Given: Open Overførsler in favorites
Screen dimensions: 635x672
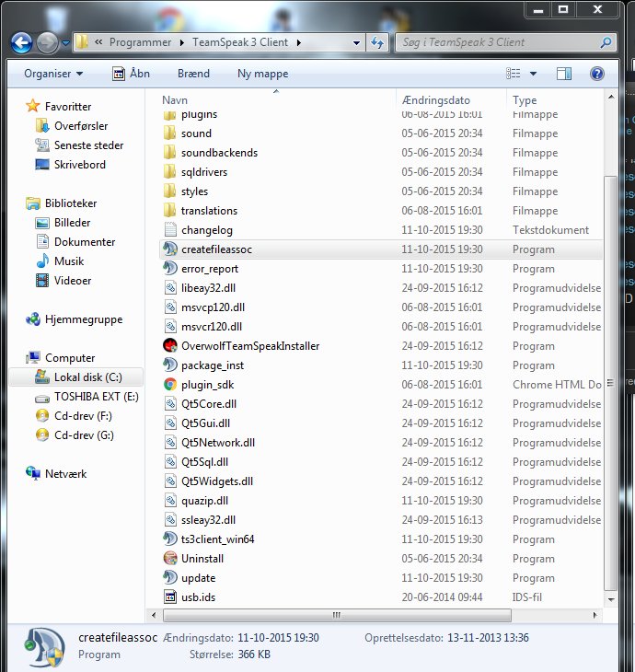Looking at the screenshot, I should pyautogui.click(x=81, y=126).
